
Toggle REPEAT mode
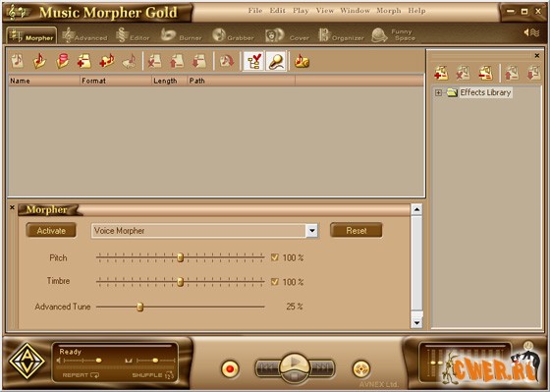click(81, 375)
